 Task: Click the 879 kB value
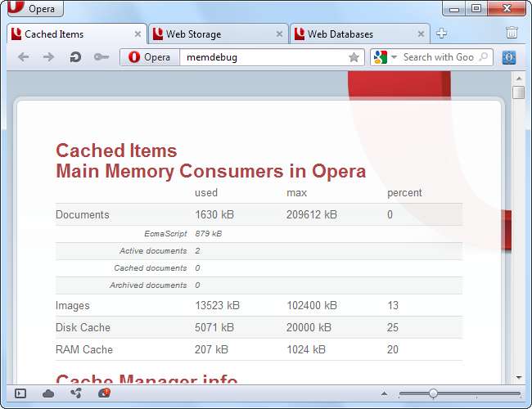(209, 234)
